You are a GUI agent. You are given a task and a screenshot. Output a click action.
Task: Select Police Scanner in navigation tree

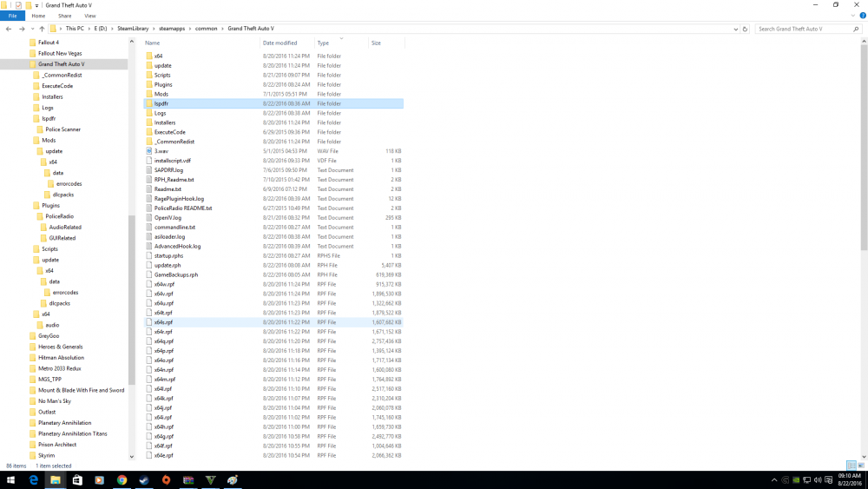click(x=63, y=129)
